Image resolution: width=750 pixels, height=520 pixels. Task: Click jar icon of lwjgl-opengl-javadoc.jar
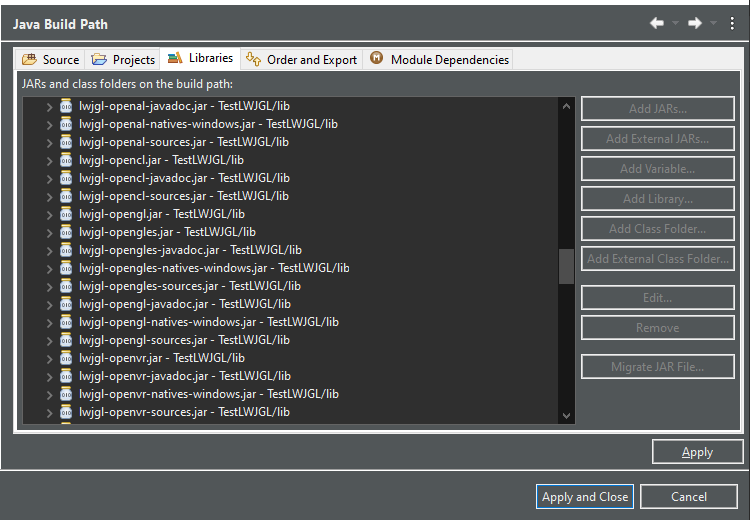click(66, 304)
